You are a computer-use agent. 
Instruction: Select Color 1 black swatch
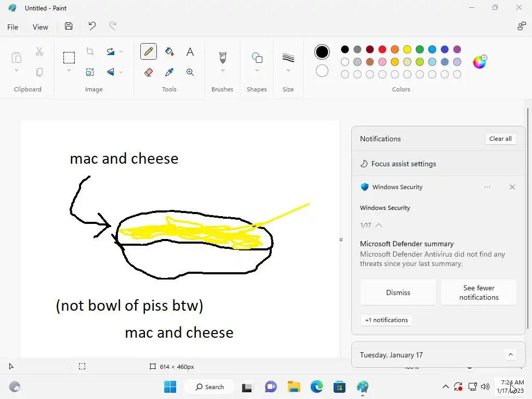click(x=322, y=51)
